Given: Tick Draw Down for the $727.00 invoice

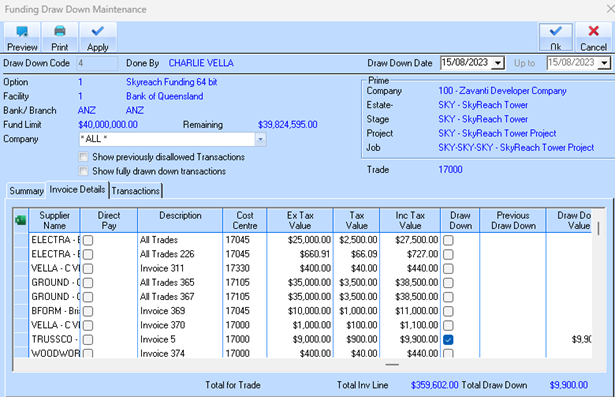Looking at the screenshot, I should coord(448,255).
